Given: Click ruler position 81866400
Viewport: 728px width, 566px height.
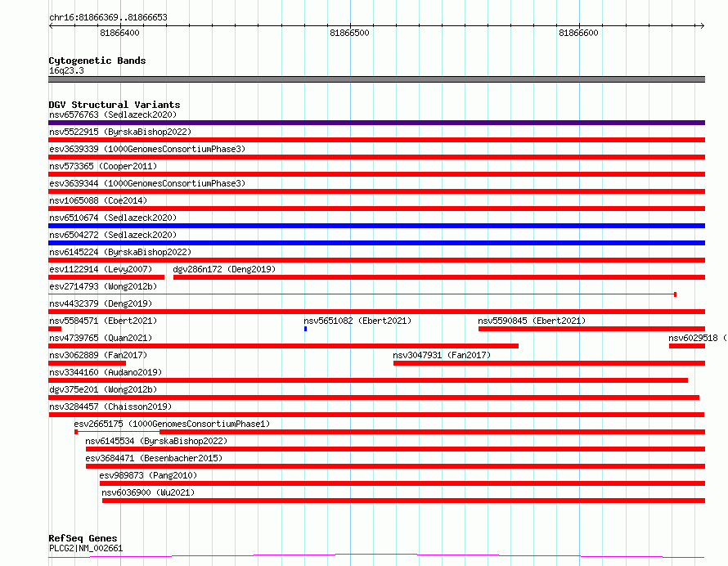Looking at the screenshot, I should 119,33.
